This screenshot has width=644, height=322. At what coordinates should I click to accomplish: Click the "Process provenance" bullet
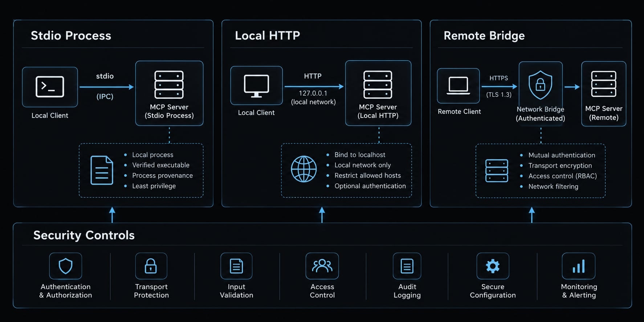(163, 176)
